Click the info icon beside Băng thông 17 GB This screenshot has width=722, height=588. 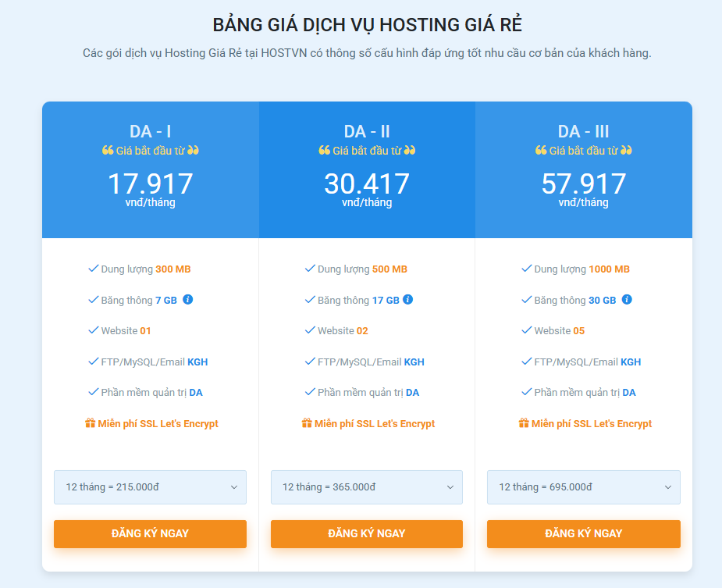[x=408, y=299]
